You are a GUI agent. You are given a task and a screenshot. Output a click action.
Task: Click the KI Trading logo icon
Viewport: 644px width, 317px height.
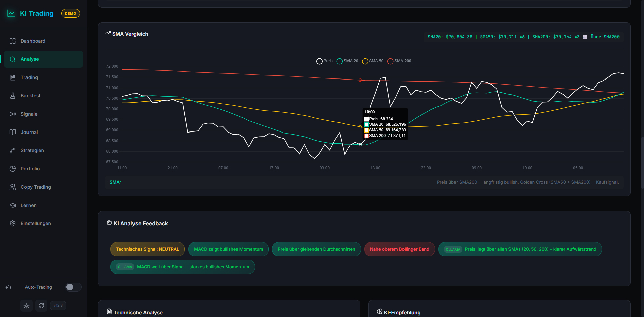tap(11, 13)
